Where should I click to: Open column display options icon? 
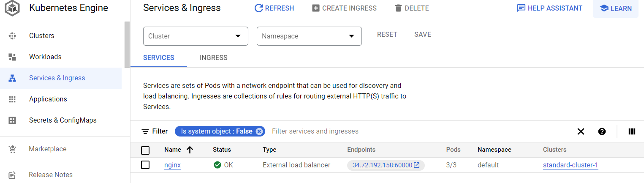click(x=632, y=131)
